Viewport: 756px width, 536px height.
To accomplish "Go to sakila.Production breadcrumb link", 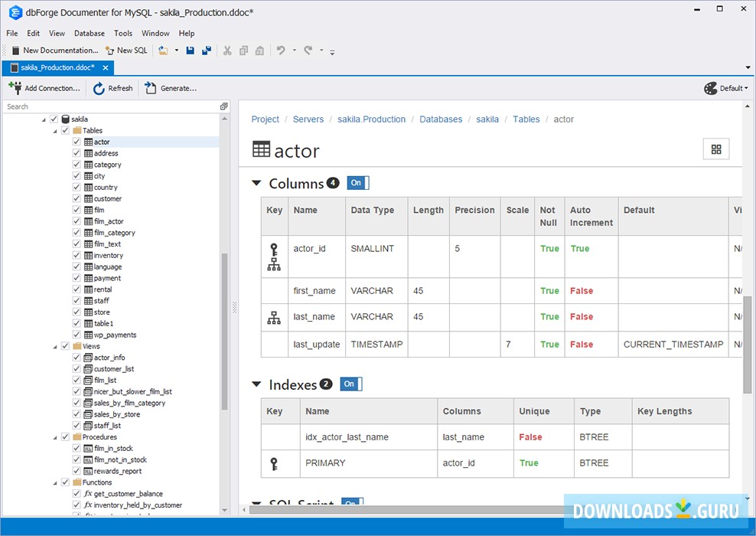I will (371, 119).
